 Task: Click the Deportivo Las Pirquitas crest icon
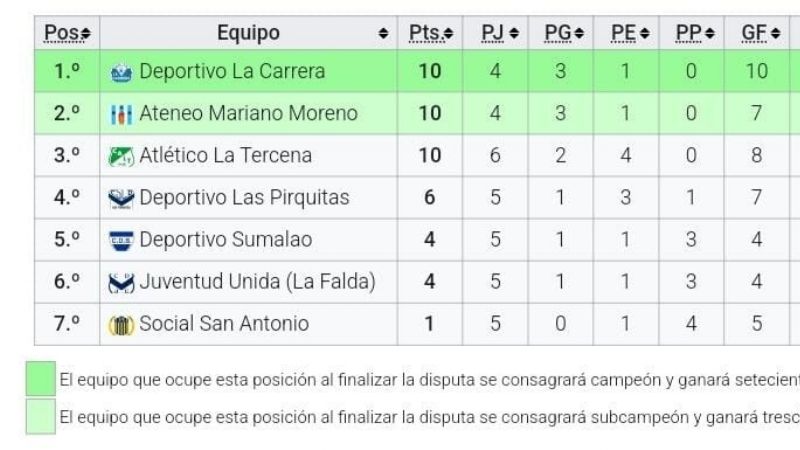tap(121, 198)
